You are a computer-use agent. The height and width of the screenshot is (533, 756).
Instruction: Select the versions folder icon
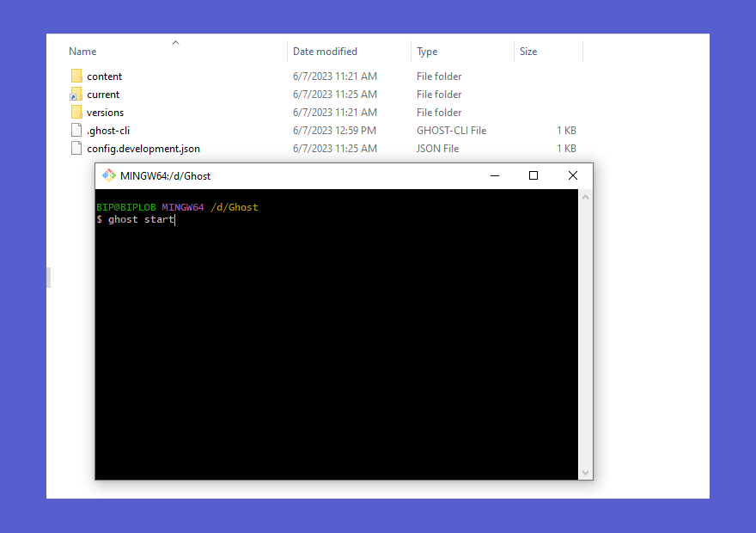point(76,112)
